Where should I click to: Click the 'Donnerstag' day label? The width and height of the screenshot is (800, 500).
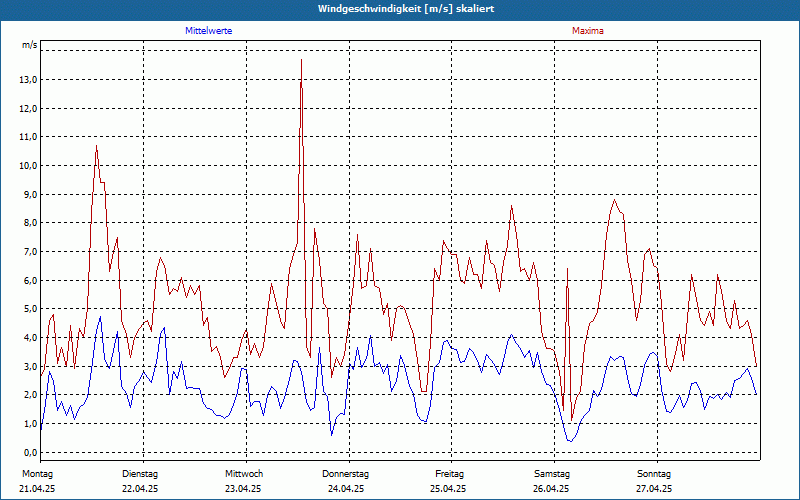click(x=345, y=474)
